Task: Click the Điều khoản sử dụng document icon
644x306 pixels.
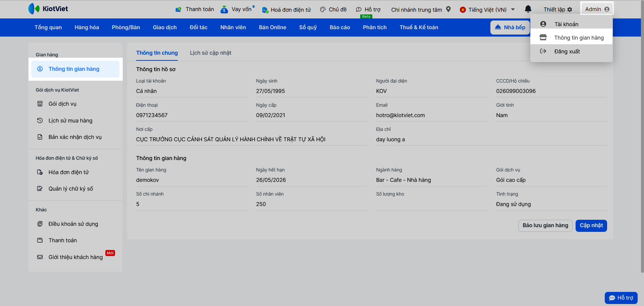Action: pyautogui.click(x=40, y=224)
